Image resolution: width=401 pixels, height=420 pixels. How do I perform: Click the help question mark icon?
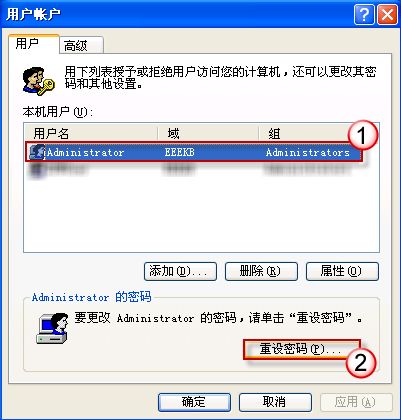(364, 15)
